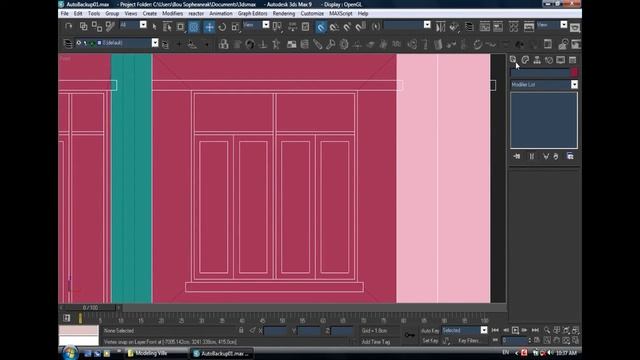The image size is (640, 360).
Task: Activate the Select and Rotate tool
Action: [x=222, y=27]
